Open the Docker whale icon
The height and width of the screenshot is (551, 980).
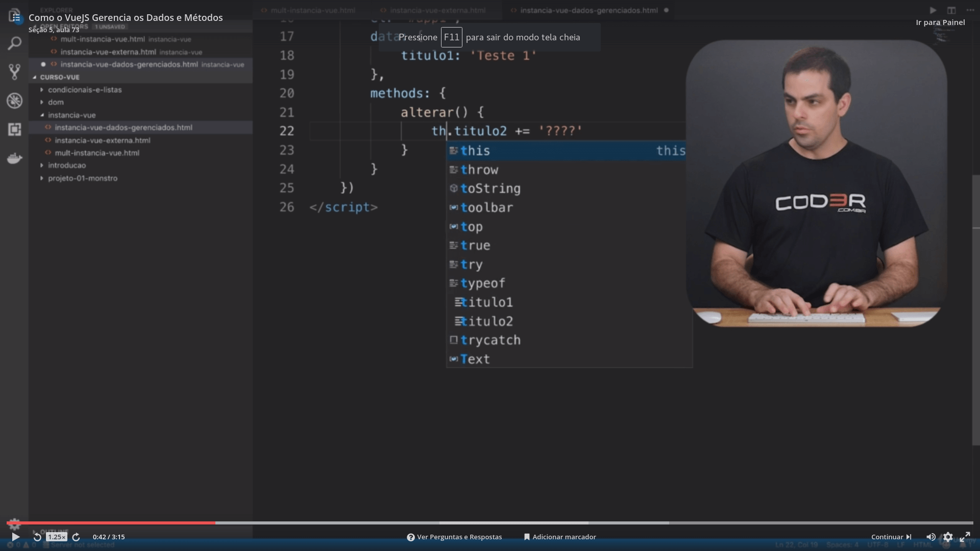(x=14, y=158)
